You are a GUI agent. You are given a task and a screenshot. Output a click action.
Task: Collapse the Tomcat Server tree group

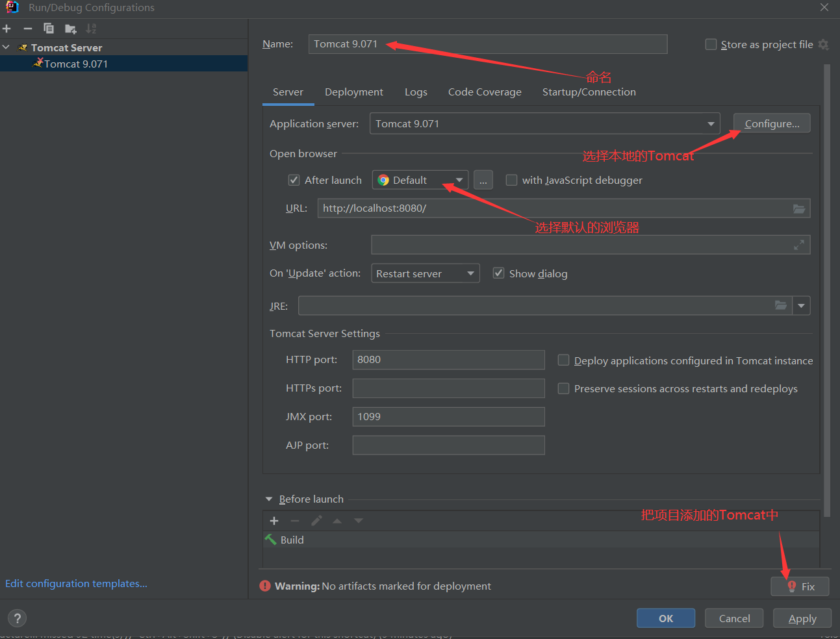[x=6, y=47]
